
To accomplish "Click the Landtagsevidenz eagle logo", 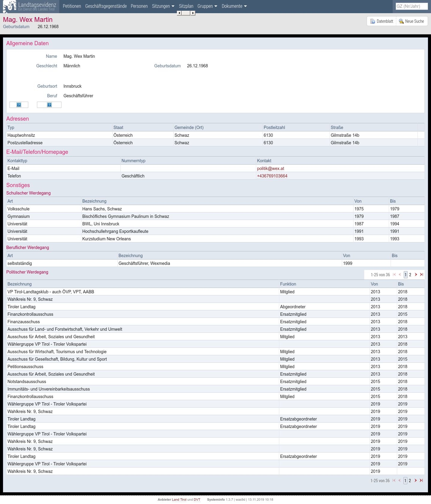I will 10,7.
